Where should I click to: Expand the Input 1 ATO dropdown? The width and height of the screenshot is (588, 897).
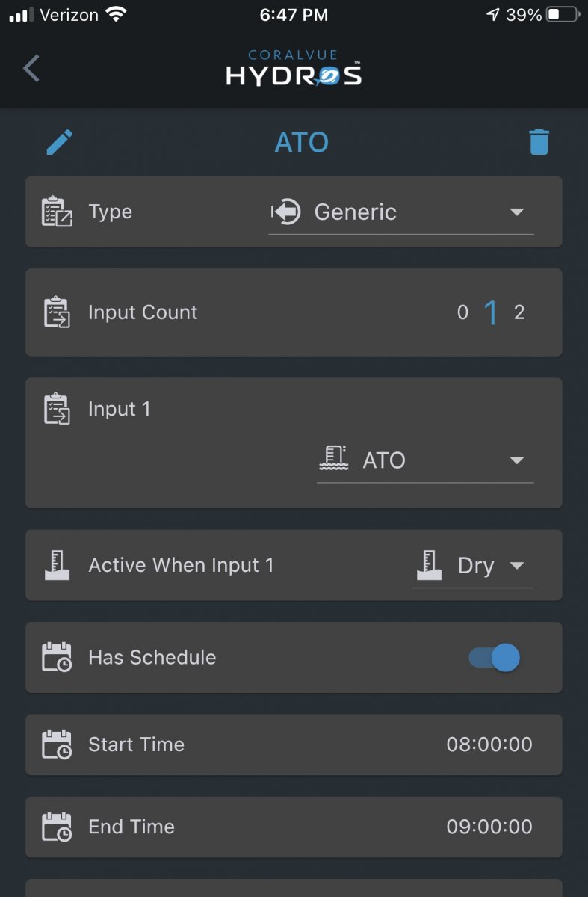pyautogui.click(x=424, y=460)
